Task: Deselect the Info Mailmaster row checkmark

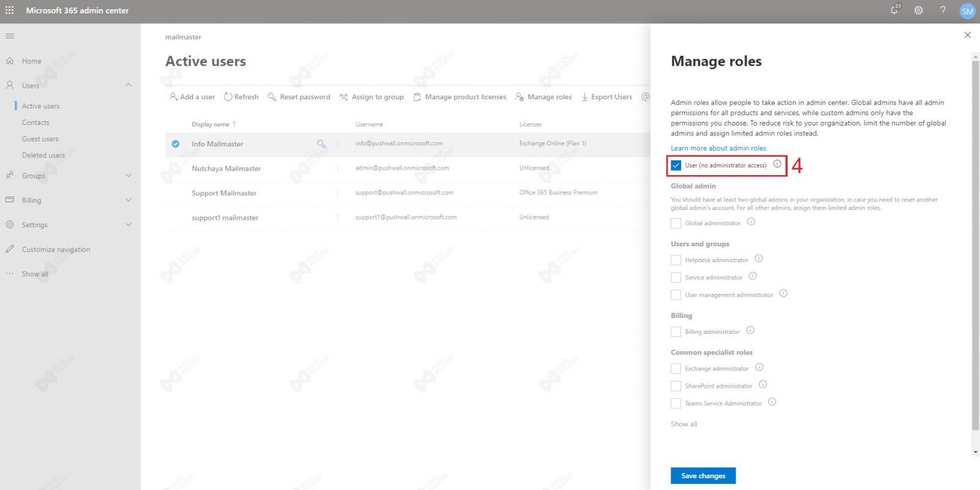Action: [x=176, y=144]
